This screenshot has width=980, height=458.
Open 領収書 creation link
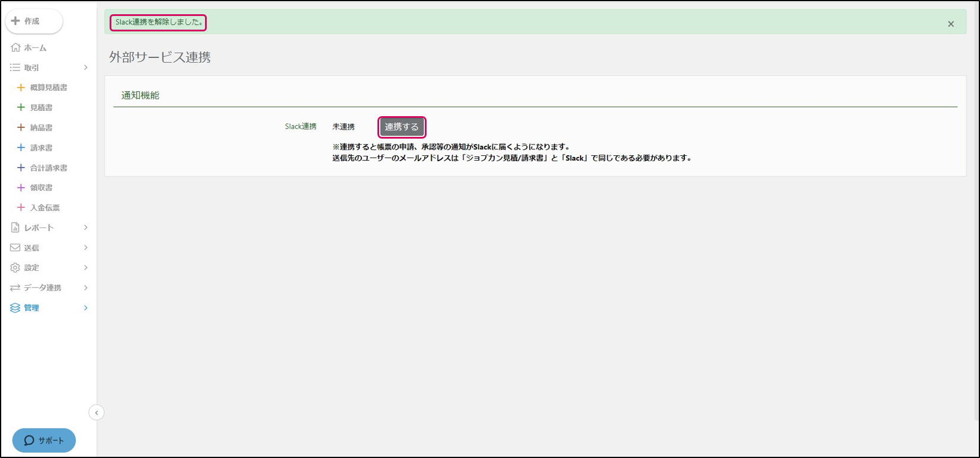tap(41, 188)
